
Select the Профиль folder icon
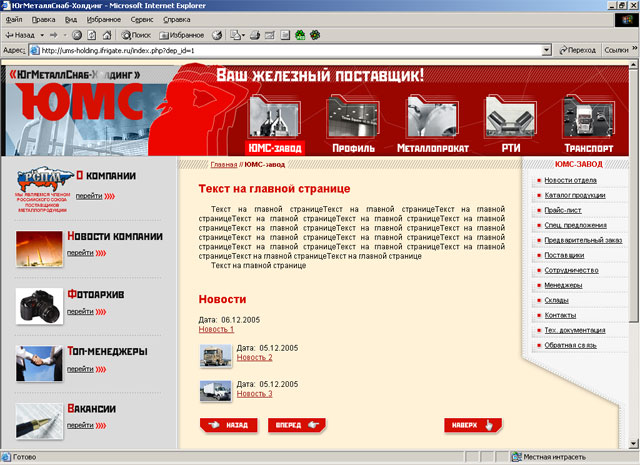point(353,117)
